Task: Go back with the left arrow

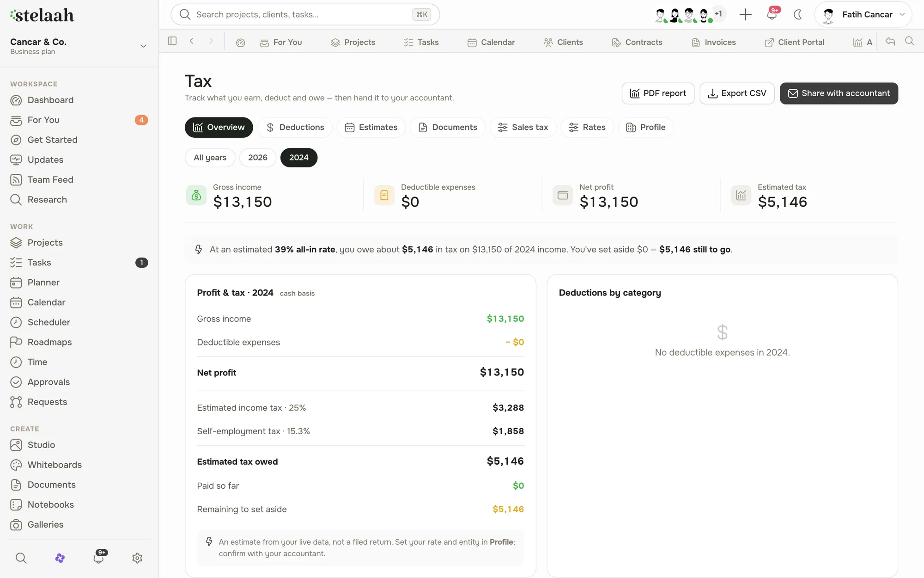Action: pyautogui.click(x=192, y=41)
